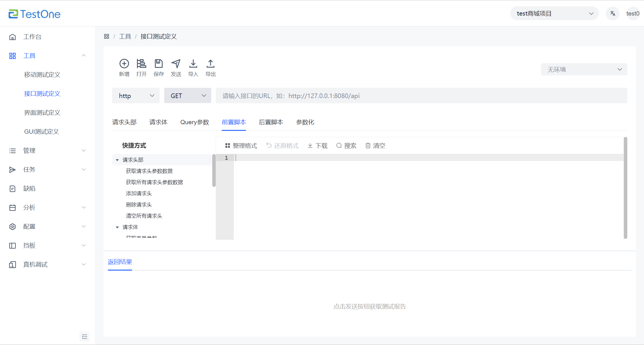Screen dimensions: 644x345
Task: Click the 打开 (open) toolbar icon
Action: [x=141, y=64]
